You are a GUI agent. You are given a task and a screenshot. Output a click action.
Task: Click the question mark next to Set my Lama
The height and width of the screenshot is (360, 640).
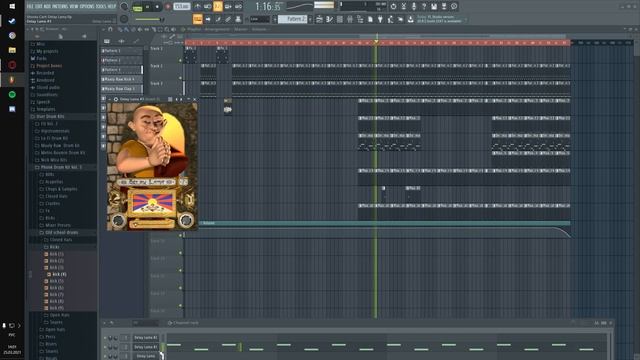(184, 182)
